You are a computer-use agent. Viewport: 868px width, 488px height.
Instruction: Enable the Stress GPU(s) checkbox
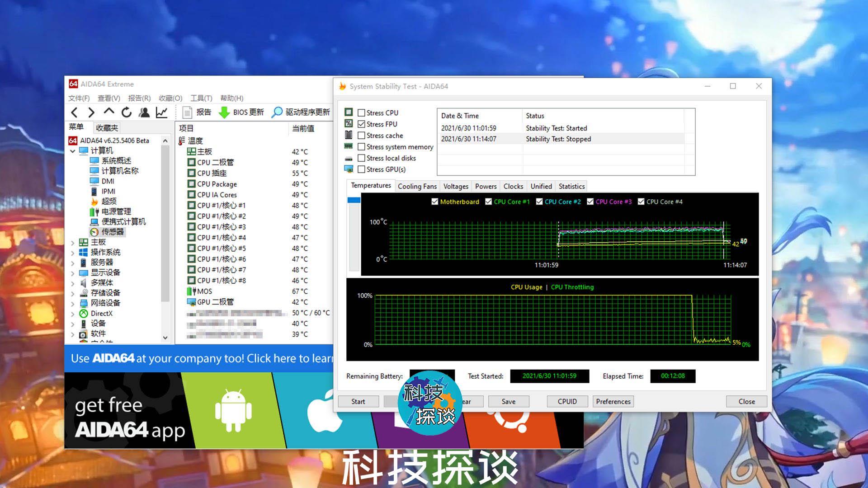tap(361, 169)
